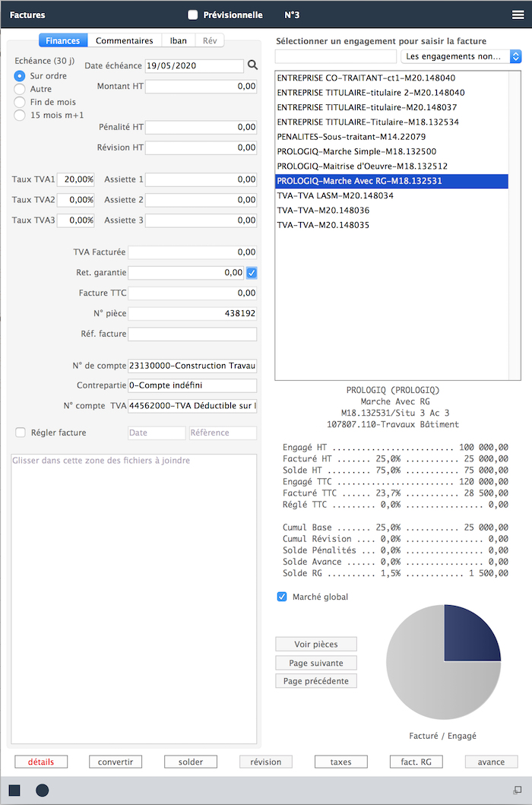Enable the Régler facture checkbox

point(20,433)
